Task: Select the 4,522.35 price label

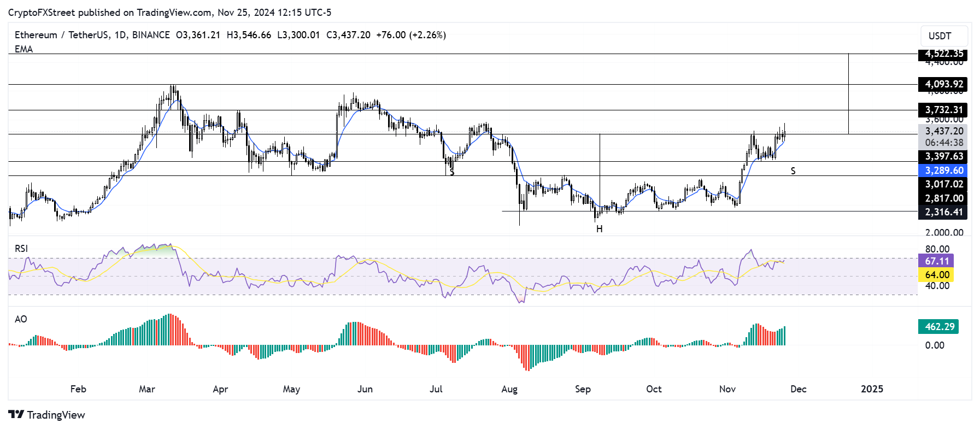Action: [943, 54]
